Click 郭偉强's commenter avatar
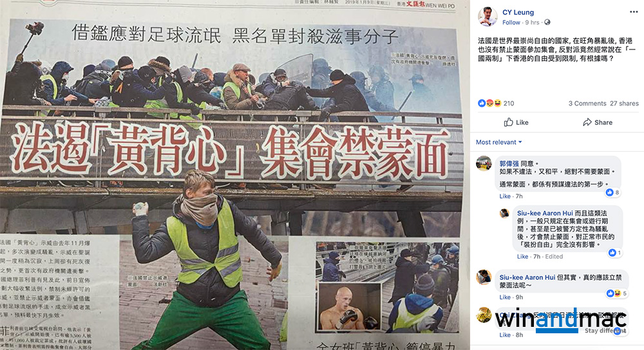This screenshot has height=350, width=644. pos(484,163)
